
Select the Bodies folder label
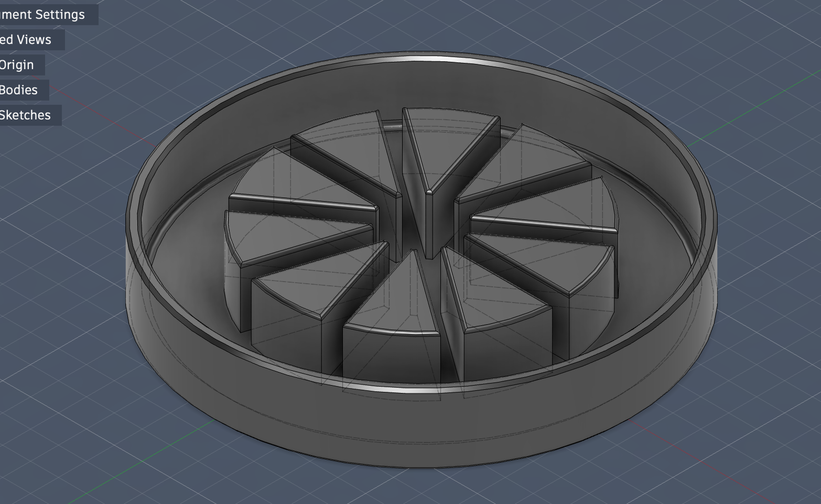click(18, 90)
